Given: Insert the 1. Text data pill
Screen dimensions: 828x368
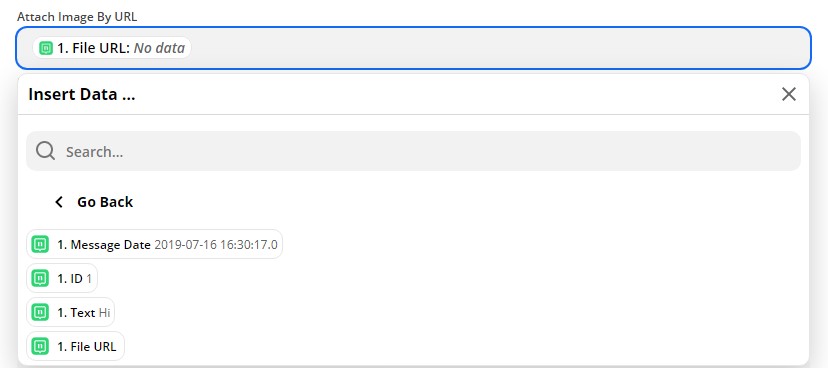Looking at the screenshot, I should coord(70,312).
